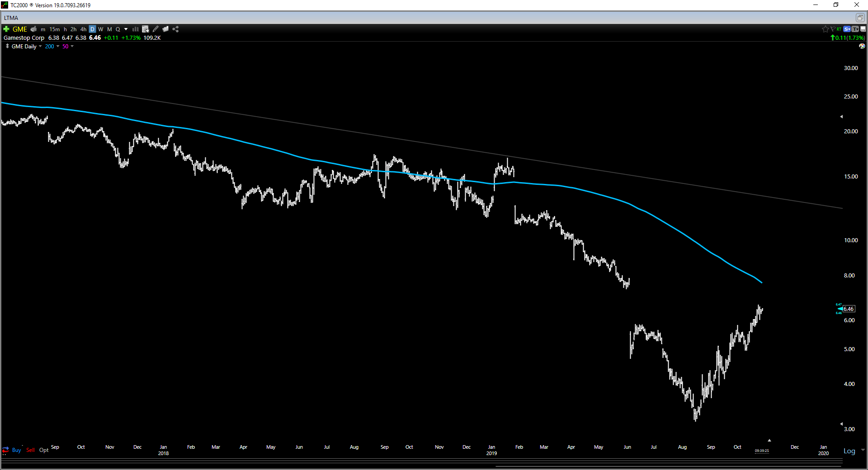Switch to the 4h timeframe
Image resolution: width=868 pixels, height=470 pixels.
point(83,29)
